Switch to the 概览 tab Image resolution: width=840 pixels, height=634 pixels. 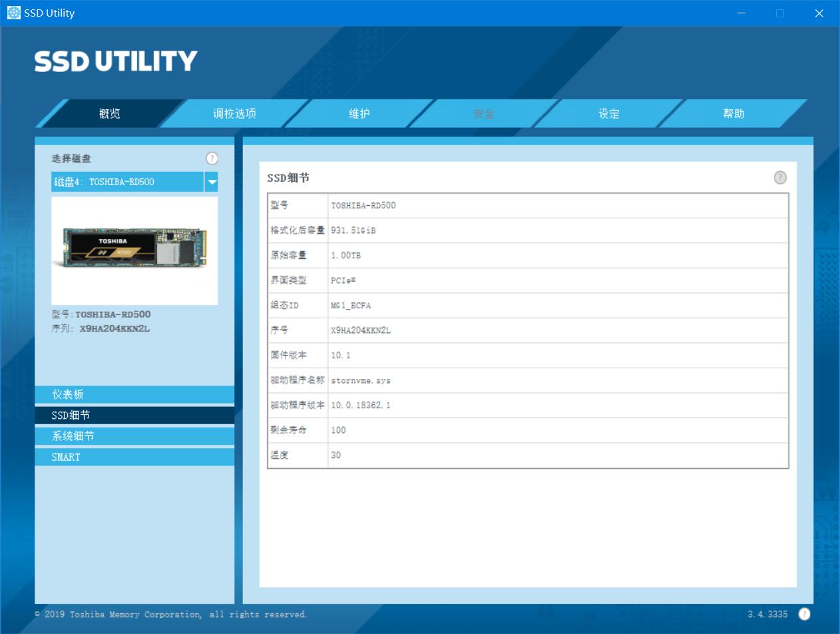[x=110, y=114]
